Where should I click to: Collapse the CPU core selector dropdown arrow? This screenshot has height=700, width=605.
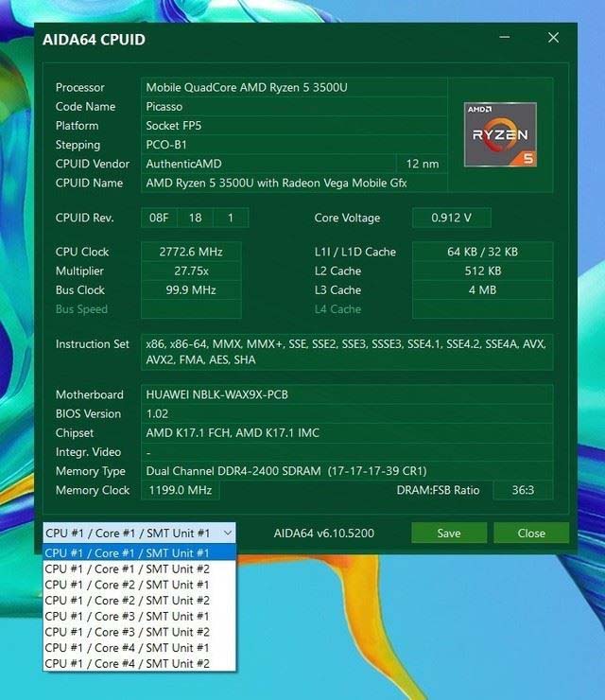pyautogui.click(x=228, y=533)
